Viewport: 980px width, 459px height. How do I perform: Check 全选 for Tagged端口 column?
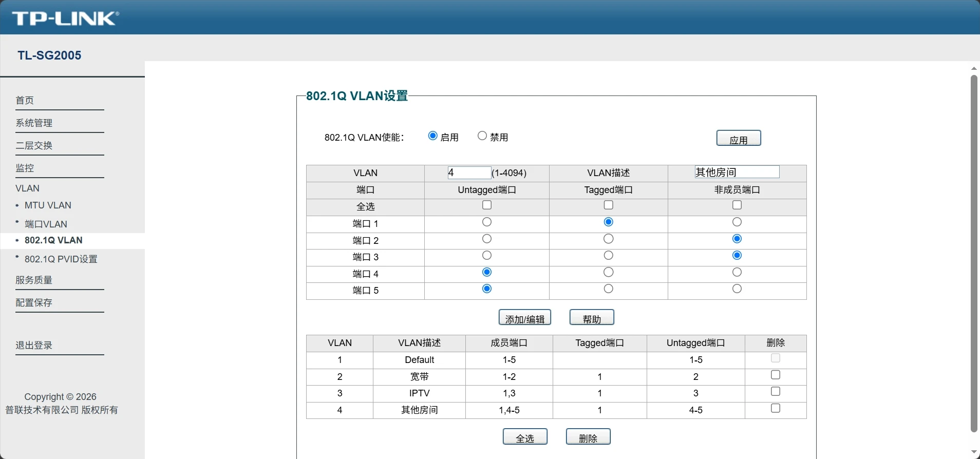click(x=609, y=205)
